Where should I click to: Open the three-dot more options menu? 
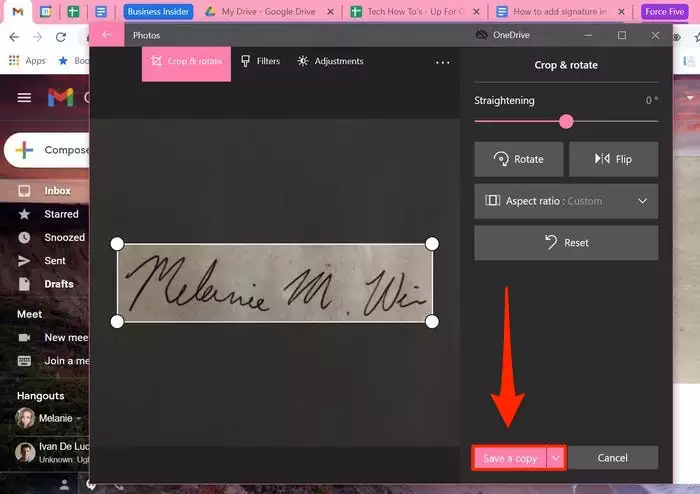(x=443, y=62)
